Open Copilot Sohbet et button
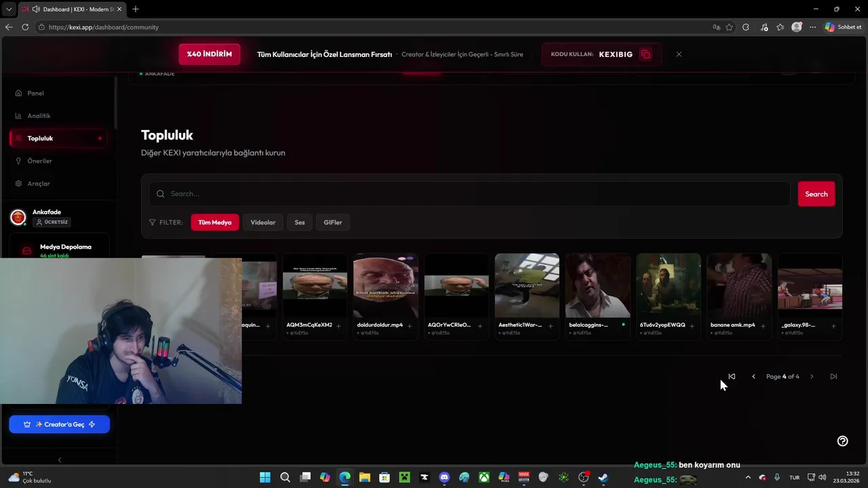868x488 pixels. click(844, 27)
